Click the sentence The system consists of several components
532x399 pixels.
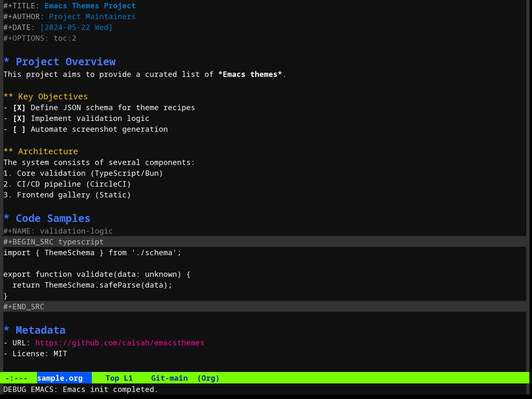[99, 163]
